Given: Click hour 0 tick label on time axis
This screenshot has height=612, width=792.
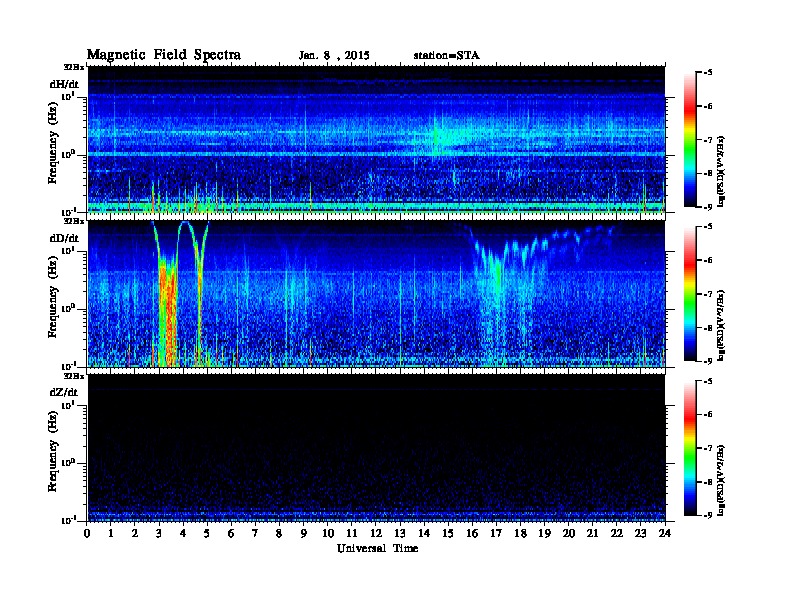Looking at the screenshot, I should (x=87, y=533).
